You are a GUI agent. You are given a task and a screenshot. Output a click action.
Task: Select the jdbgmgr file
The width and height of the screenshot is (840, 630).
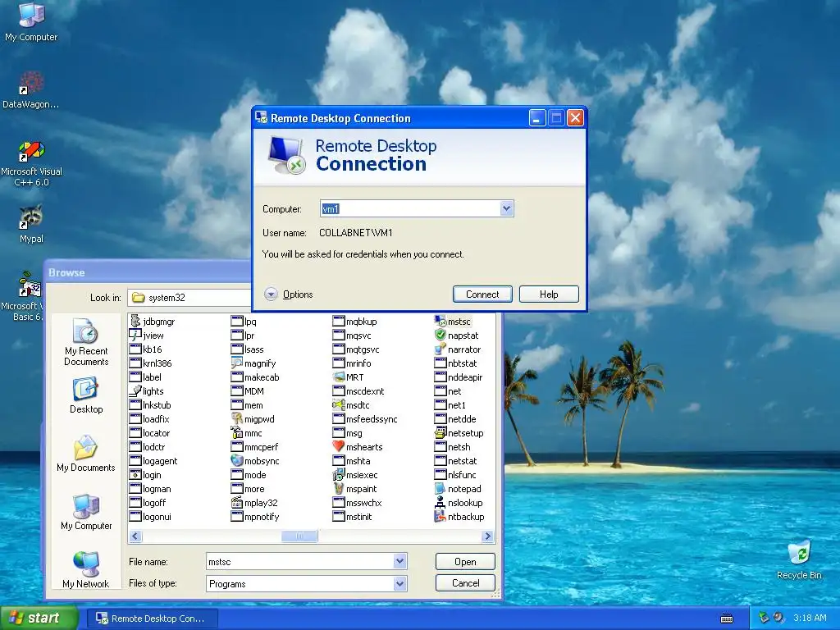point(152,322)
